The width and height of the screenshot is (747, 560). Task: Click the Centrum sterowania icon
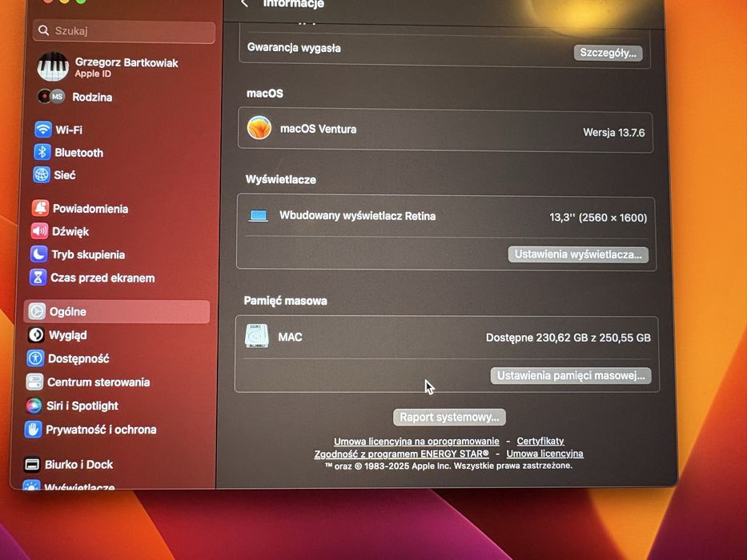pos(34,382)
